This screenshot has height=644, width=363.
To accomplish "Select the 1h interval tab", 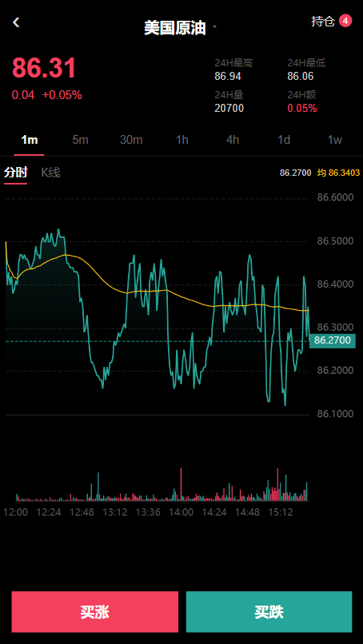I will 182,140.
